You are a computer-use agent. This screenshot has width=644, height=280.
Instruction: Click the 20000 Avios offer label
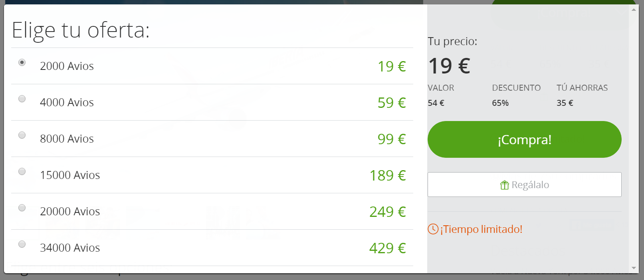click(x=70, y=211)
